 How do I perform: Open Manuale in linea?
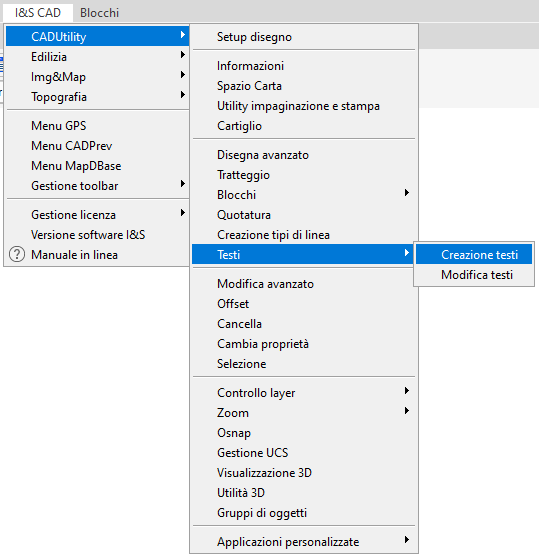[x=98, y=255]
